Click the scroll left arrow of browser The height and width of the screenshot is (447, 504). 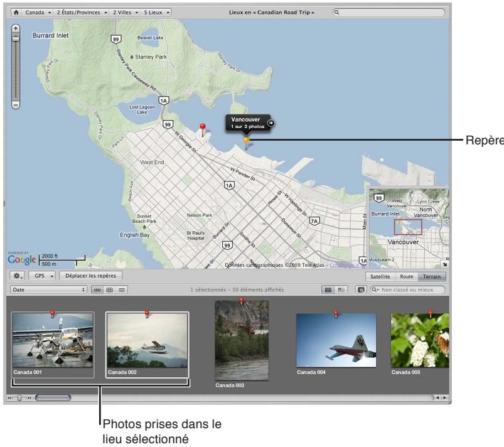[438, 398]
